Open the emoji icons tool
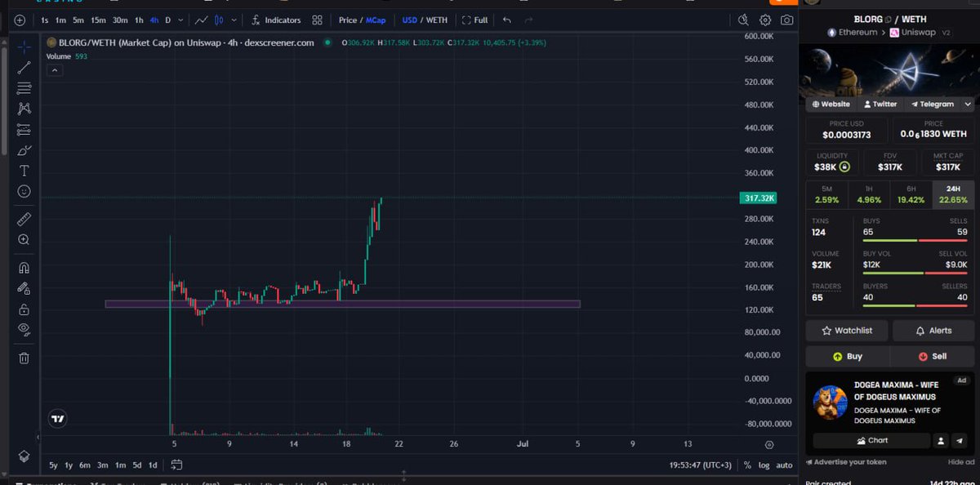This screenshot has height=485, width=980. 24,191
